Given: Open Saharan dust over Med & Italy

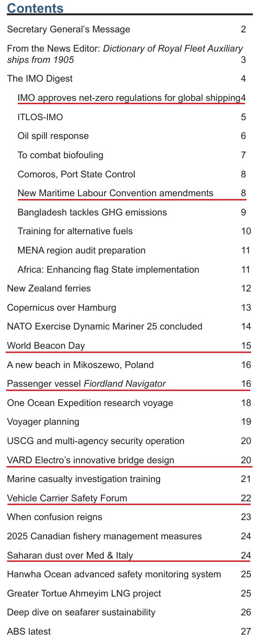Looking at the screenshot, I should 70,555.
